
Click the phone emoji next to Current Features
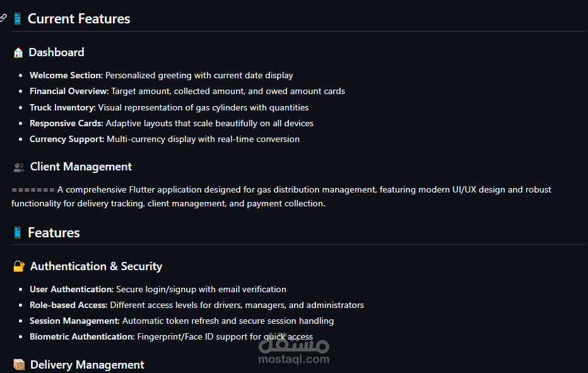tap(18, 19)
